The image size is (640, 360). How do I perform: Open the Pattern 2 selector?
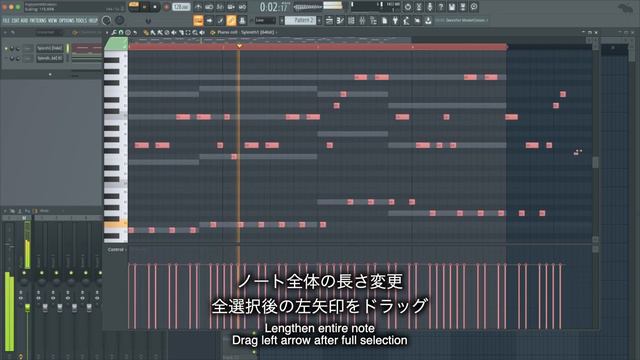coord(300,20)
